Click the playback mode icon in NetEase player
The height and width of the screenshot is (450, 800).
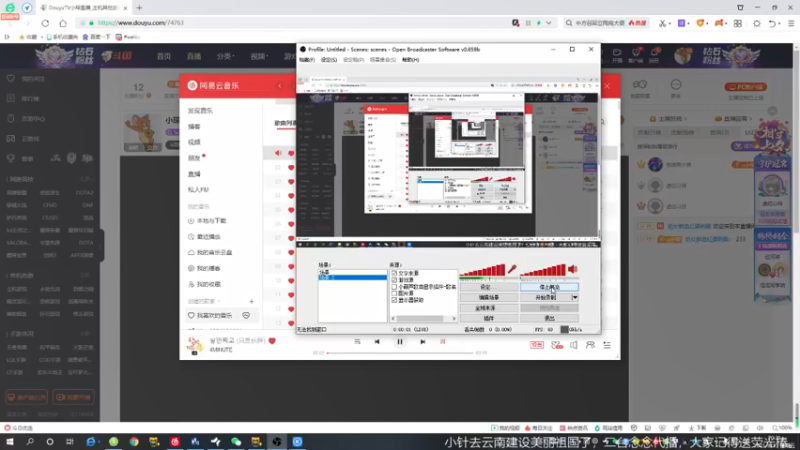click(357, 342)
